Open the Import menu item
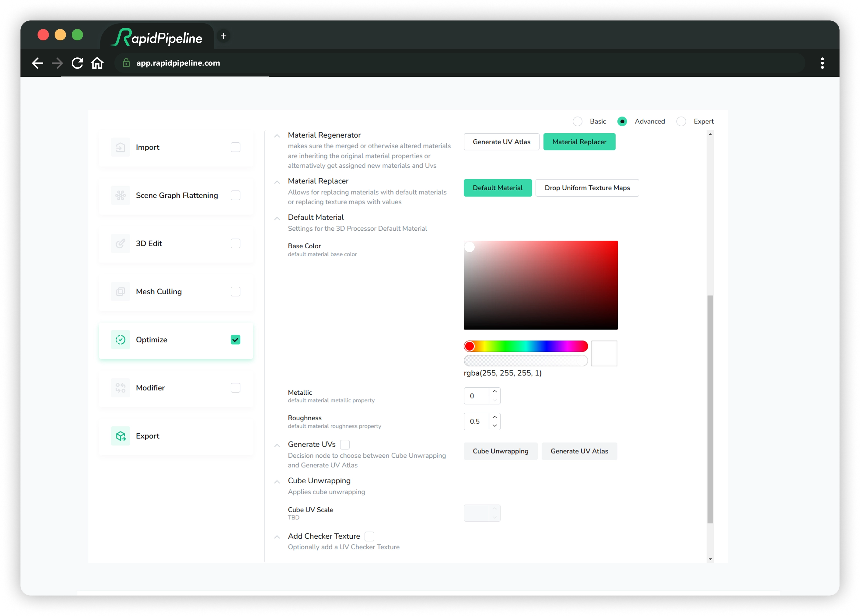The width and height of the screenshot is (860, 616). coord(175,147)
